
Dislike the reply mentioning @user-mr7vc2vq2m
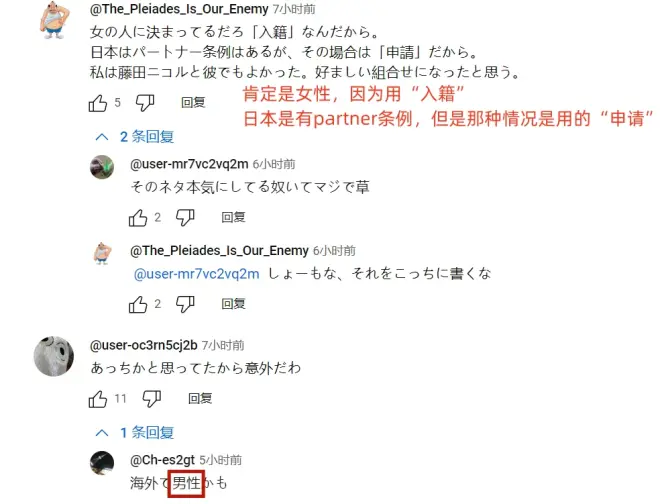[185, 304]
